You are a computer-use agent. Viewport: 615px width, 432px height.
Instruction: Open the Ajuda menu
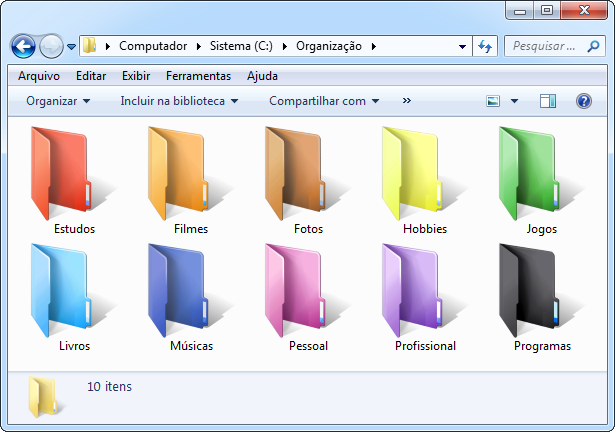pos(262,76)
